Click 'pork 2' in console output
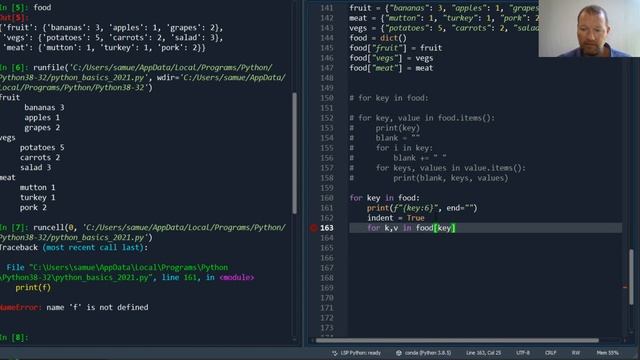 [x=33, y=207]
